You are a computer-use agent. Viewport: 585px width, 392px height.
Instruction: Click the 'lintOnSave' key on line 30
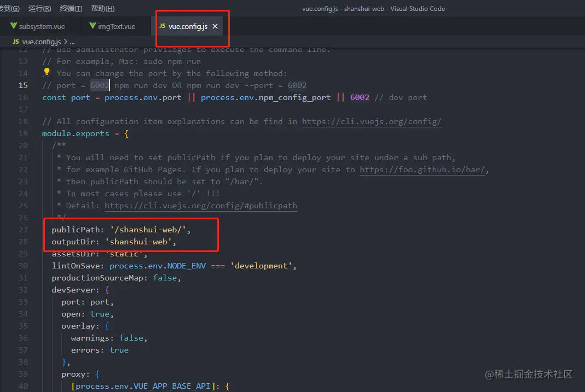(x=76, y=266)
